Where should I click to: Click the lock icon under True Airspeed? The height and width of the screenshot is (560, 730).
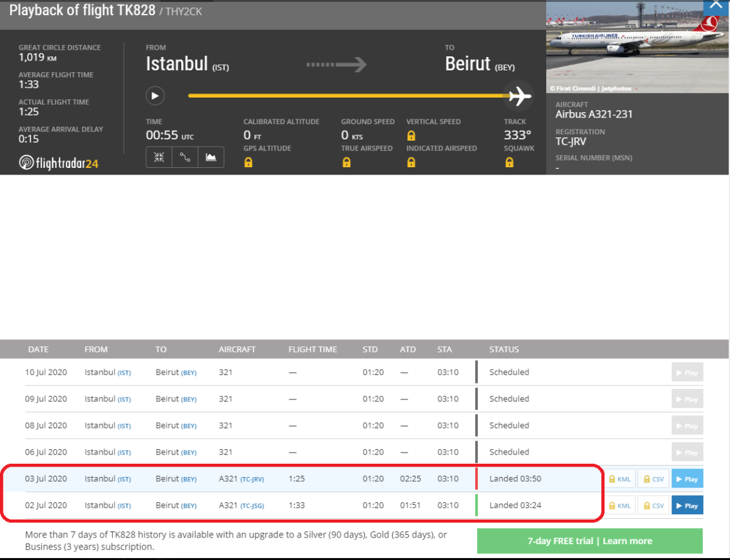click(x=346, y=163)
